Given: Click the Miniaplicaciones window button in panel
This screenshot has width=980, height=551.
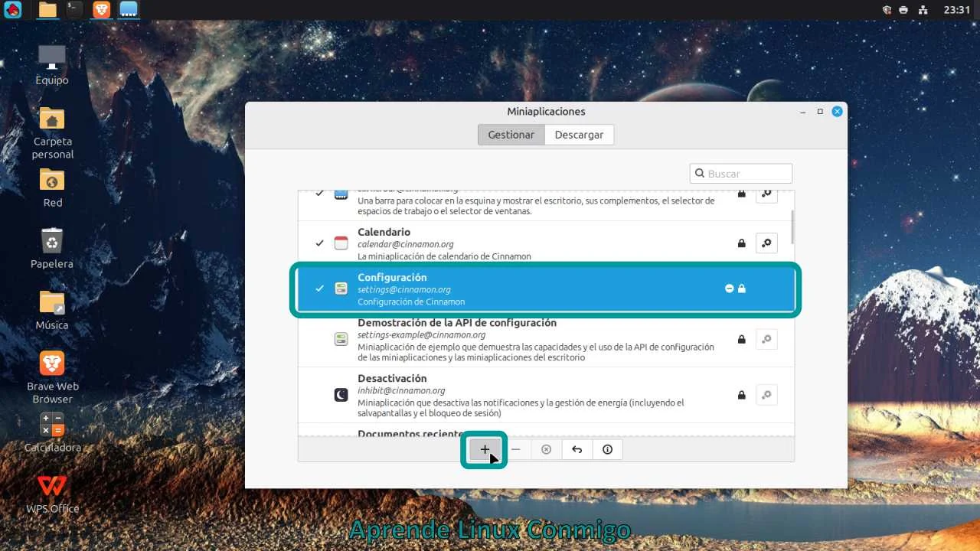Looking at the screenshot, I should pyautogui.click(x=129, y=10).
